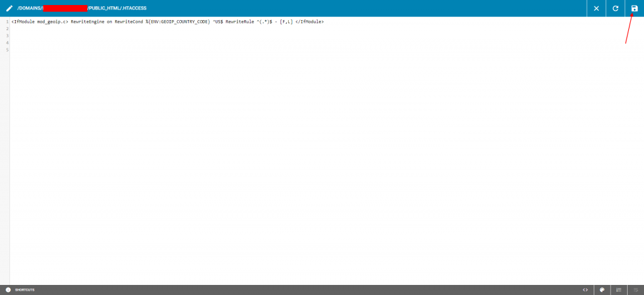Open the editor theme palette icon
This screenshot has height=295, width=644.
click(x=602, y=290)
